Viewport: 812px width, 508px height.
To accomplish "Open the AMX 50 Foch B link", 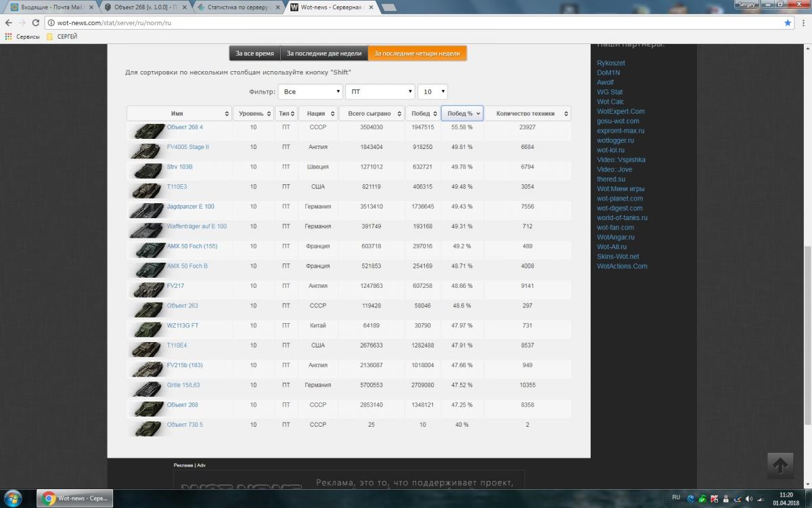I will coord(187,266).
